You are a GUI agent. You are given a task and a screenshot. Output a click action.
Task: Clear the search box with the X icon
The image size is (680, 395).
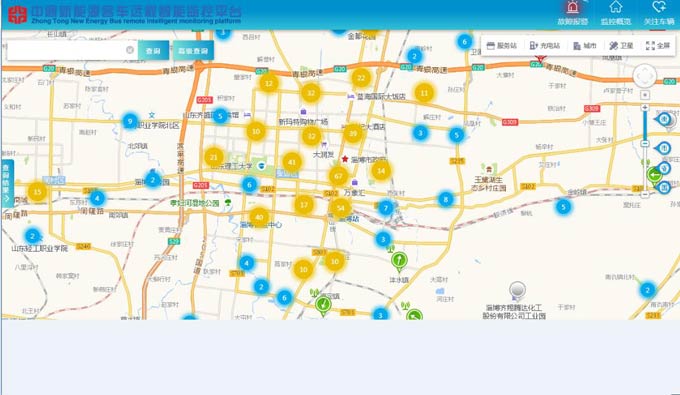click(130, 50)
